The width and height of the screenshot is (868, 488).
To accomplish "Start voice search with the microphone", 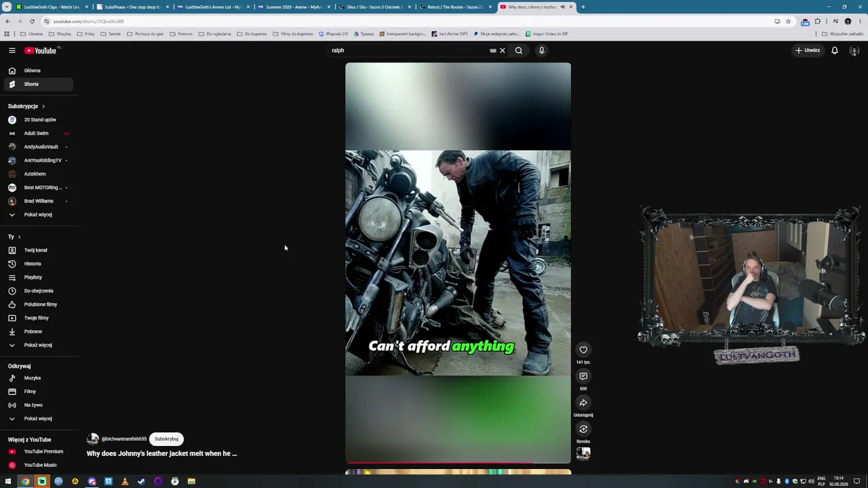I will click(542, 50).
